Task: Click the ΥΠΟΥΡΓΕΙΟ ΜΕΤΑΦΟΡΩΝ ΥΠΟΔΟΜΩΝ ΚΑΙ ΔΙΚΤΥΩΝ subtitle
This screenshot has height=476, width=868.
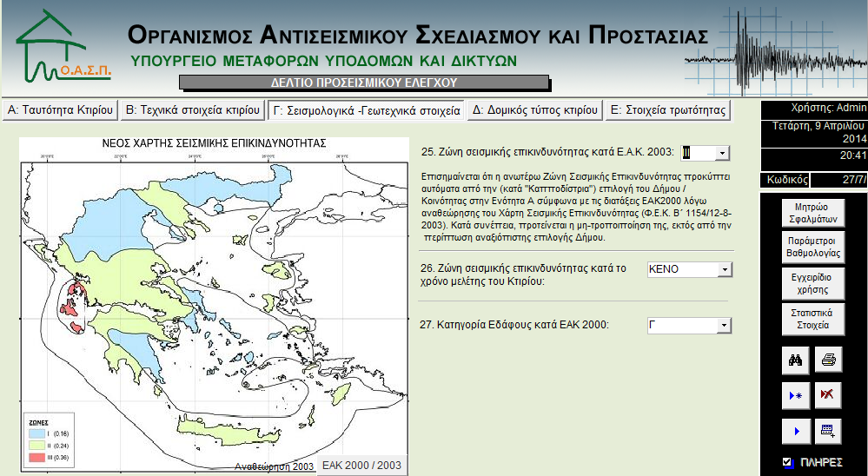Action: click(324, 60)
